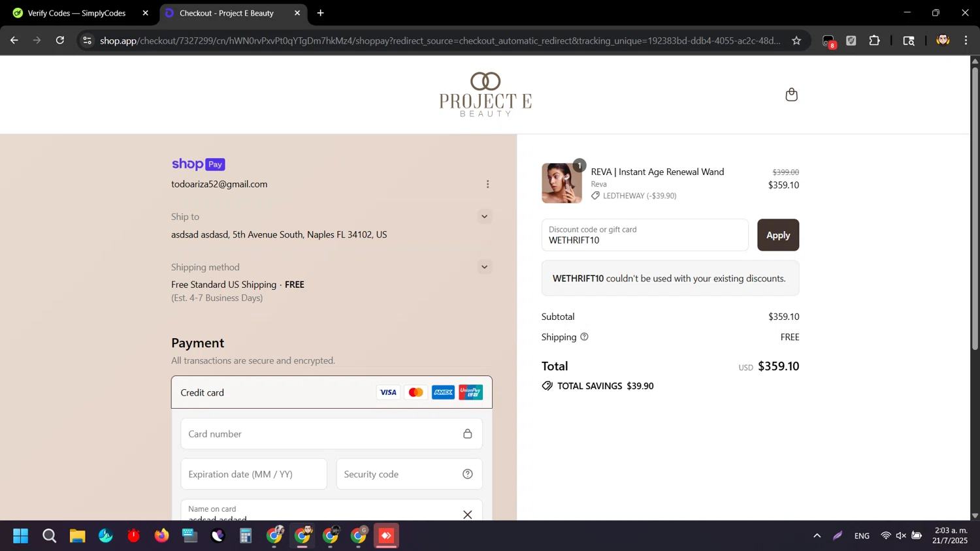
Task: Click the Card number field
Action: point(331,433)
